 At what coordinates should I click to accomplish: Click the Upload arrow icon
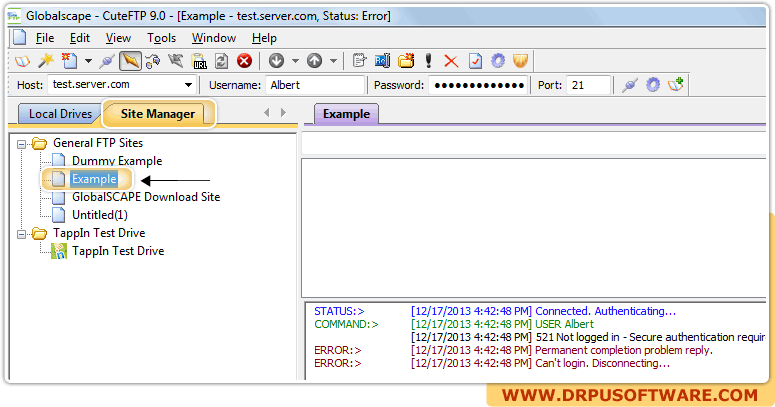pyautogui.click(x=314, y=61)
